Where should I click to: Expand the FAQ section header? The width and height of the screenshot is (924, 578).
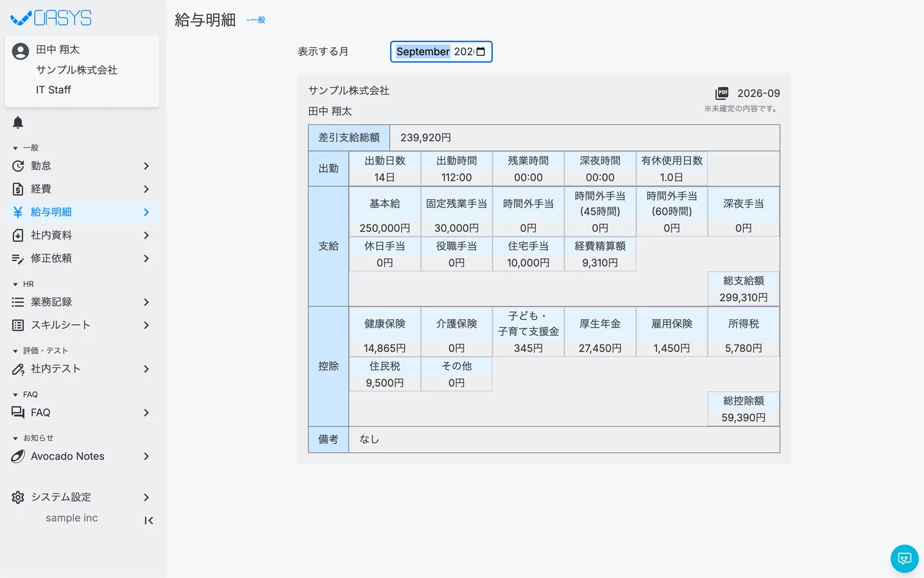pyautogui.click(x=26, y=394)
